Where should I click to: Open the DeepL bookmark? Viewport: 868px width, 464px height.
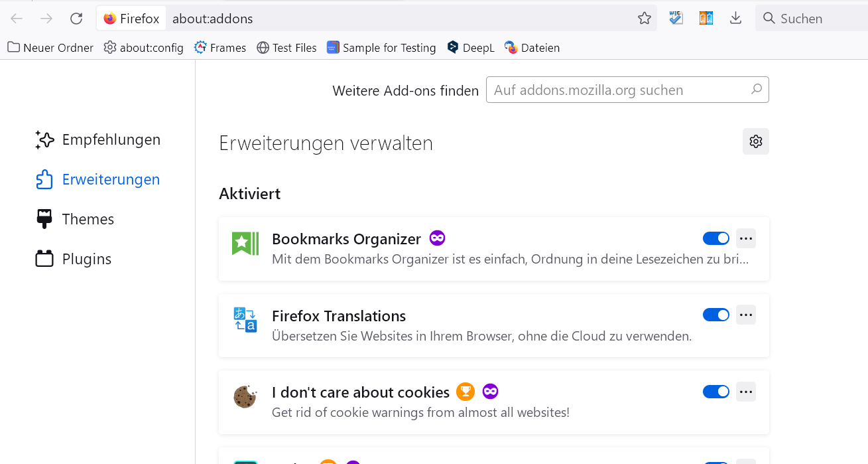click(471, 48)
